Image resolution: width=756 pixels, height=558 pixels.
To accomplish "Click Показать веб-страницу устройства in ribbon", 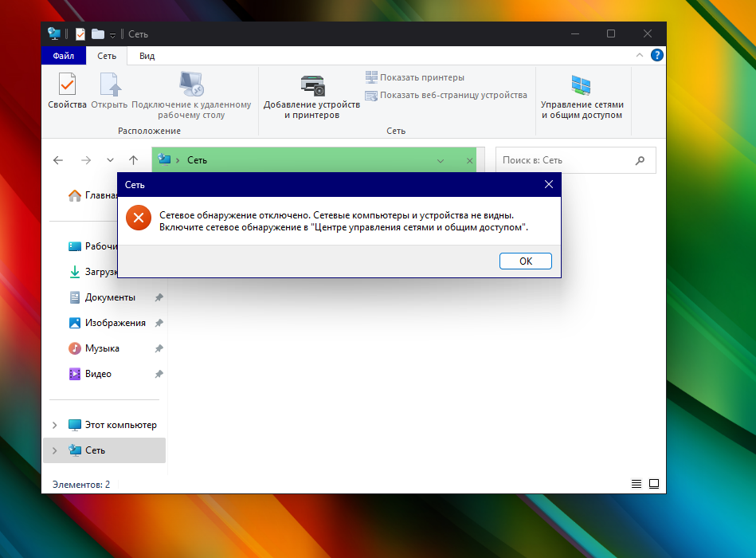I will click(445, 95).
